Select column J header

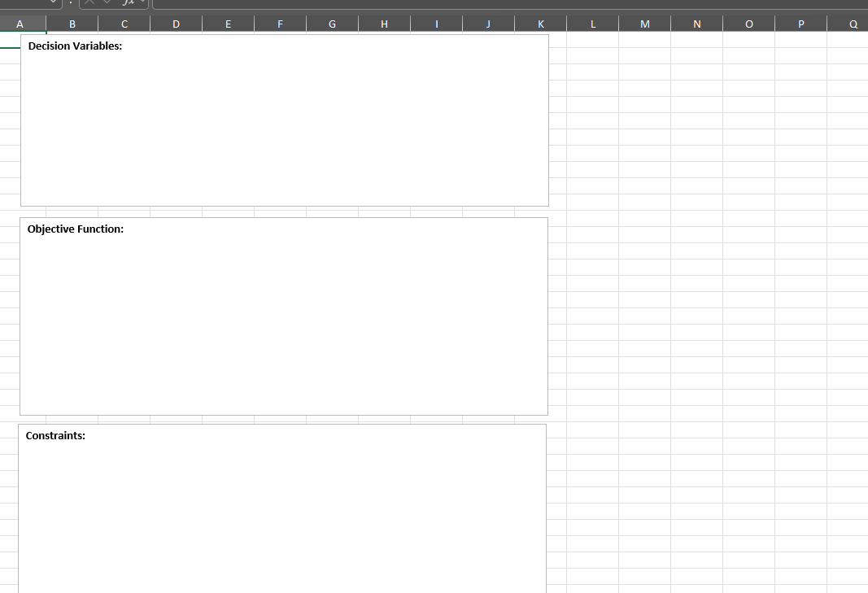(x=488, y=24)
